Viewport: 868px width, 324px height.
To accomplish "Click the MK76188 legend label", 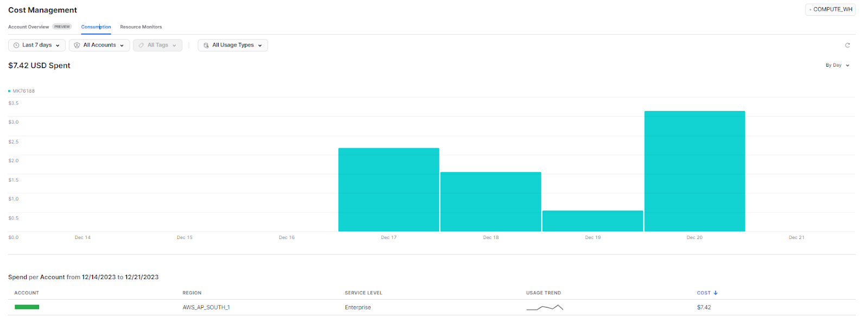I will (24, 91).
